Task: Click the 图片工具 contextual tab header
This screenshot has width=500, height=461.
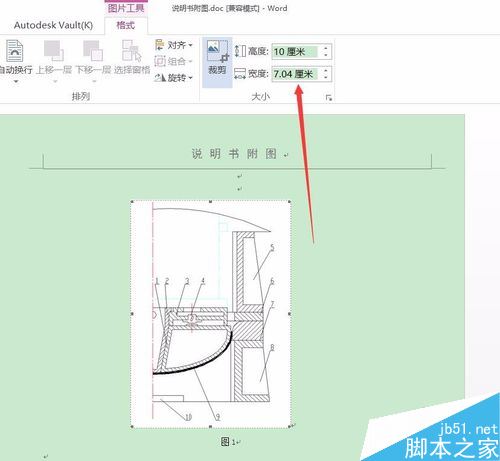Action: 126,8
